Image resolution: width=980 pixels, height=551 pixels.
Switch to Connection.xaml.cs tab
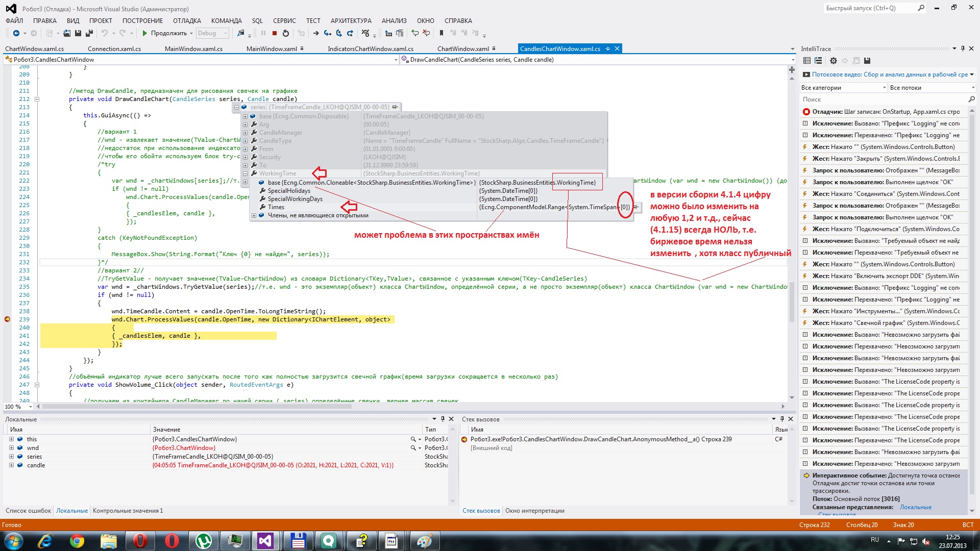114,49
